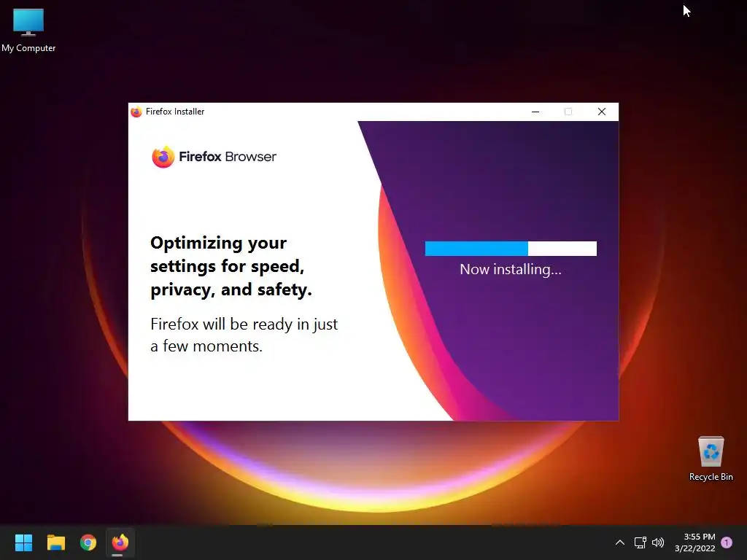Image resolution: width=747 pixels, height=560 pixels.
Task: Show hidden system tray icons
Action: point(620,542)
